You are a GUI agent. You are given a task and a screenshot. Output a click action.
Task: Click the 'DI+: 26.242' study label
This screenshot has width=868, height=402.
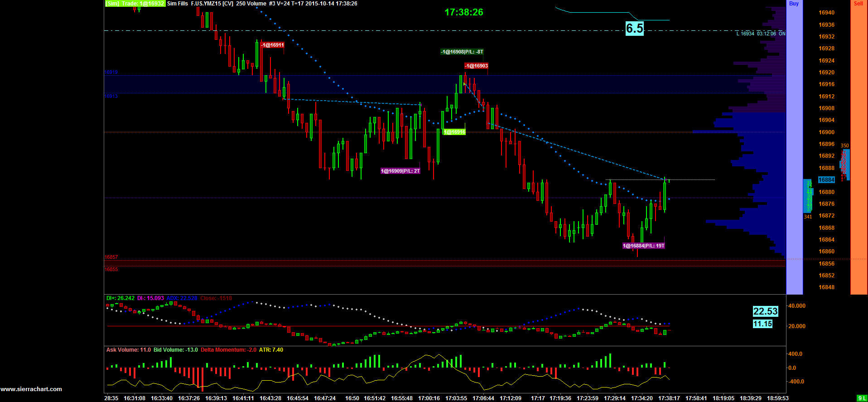pyautogui.click(x=121, y=298)
